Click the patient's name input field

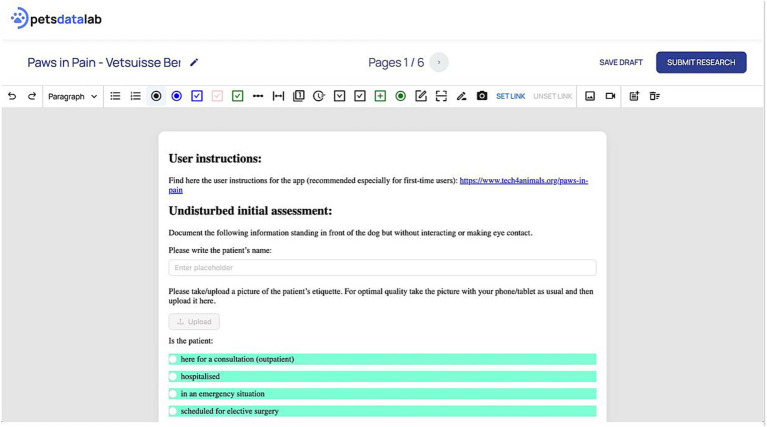click(383, 268)
